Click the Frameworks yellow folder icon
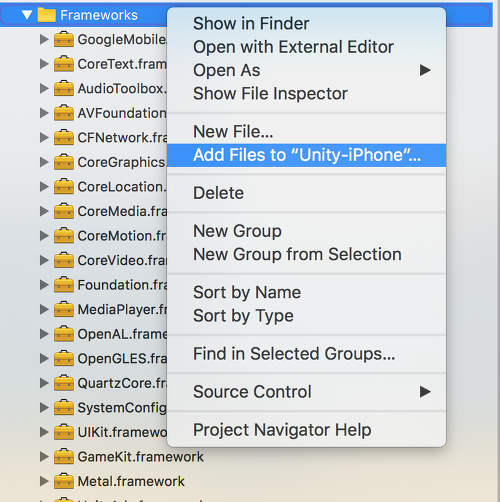 tap(47, 15)
